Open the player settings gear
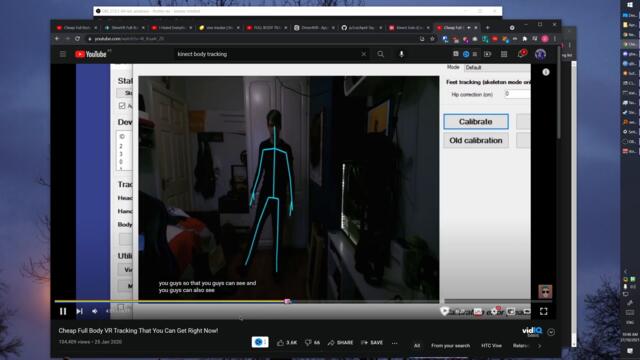This screenshot has height=360, width=640. coord(494,311)
